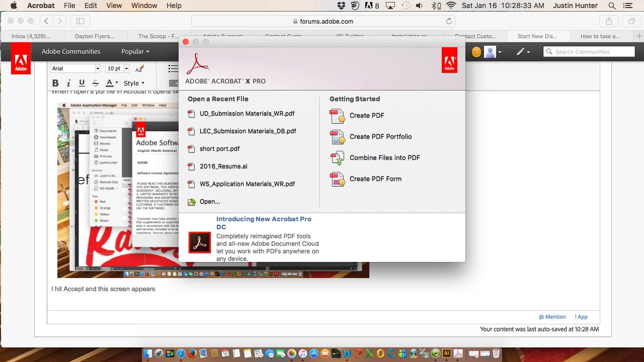Click the Create PDF icon
Image resolution: width=644 pixels, height=362 pixels.
click(337, 116)
